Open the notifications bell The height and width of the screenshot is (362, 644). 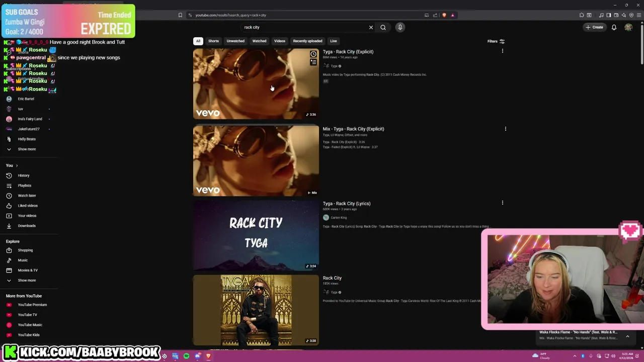pos(614,27)
